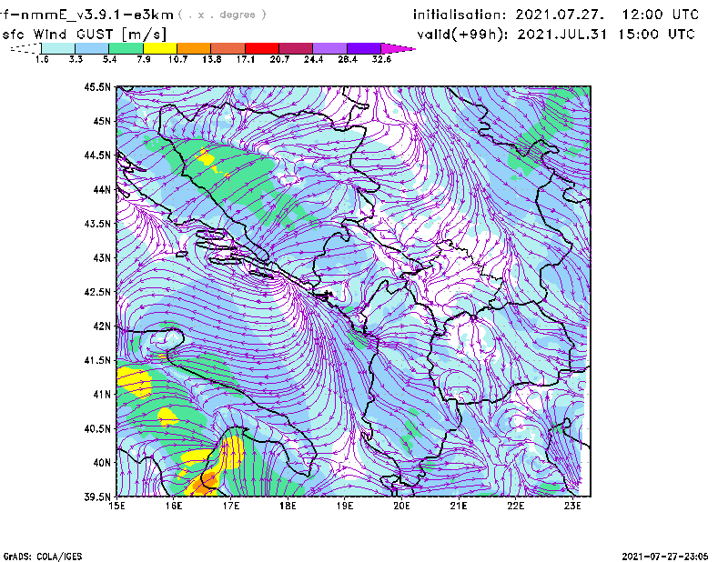Click the '2021-07-27-23:05' timestamp

[x=665, y=557]
